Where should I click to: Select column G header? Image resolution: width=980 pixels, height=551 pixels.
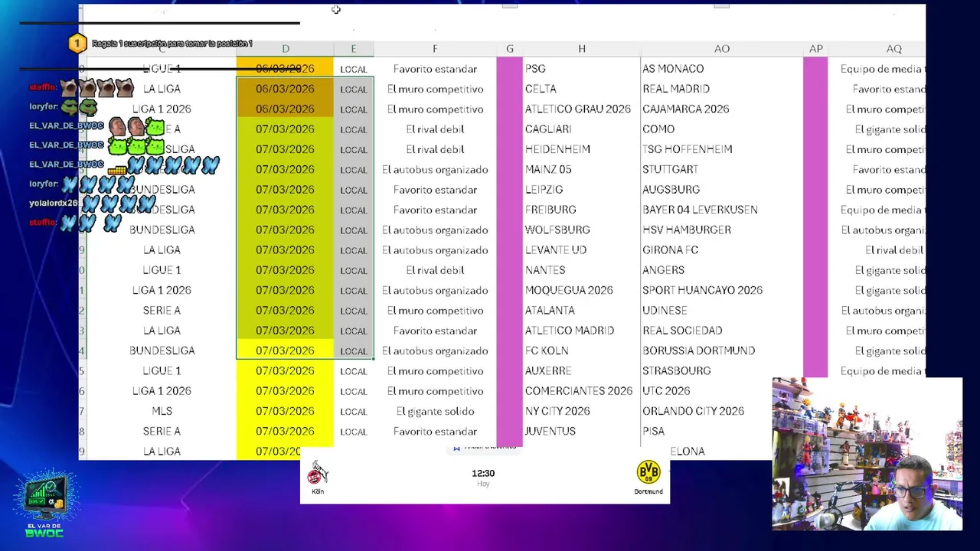[x=509, y=49]
